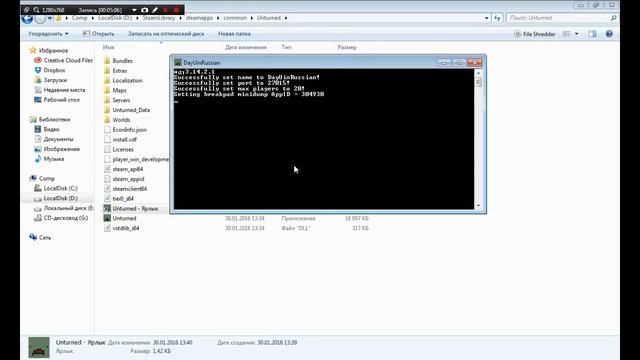The height and width of the screenshot is (360, 640).
Task: Create a new folder with Новая папка
Action: point(234,34)
